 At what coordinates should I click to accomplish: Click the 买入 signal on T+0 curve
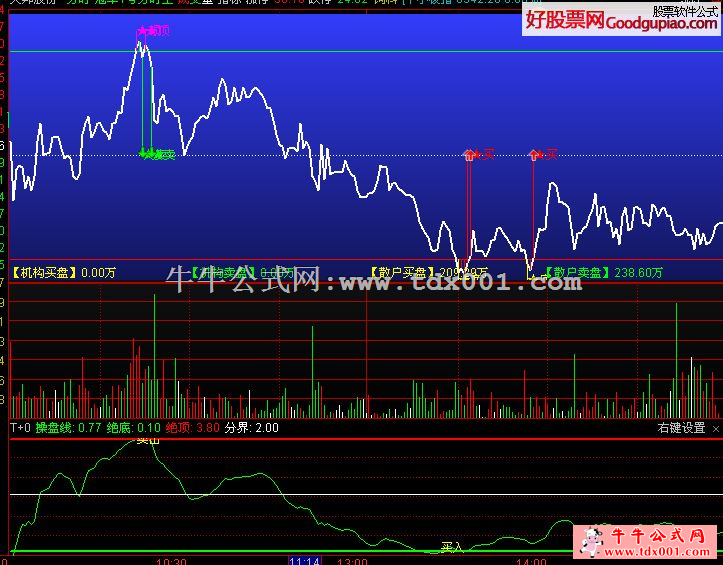(x=452, y=547)
